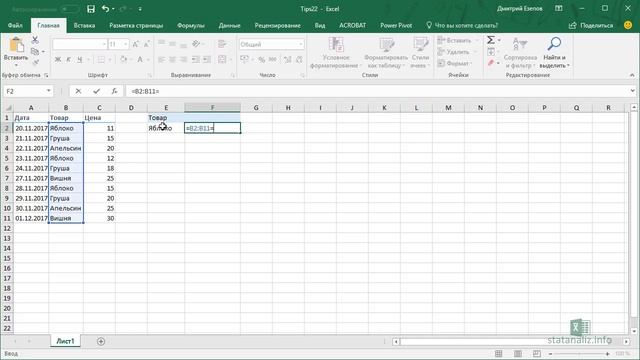Click the AutoSum sigma icon
Viewport: 640px width, 360px height.
(x=491, y=40)
